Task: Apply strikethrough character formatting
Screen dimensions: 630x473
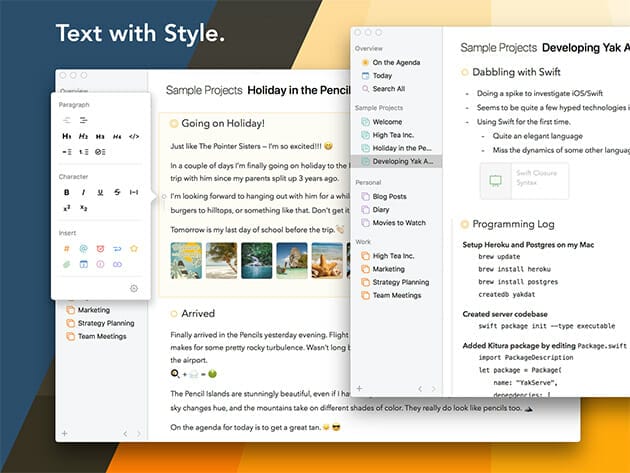Action: (x=117, y=192)
